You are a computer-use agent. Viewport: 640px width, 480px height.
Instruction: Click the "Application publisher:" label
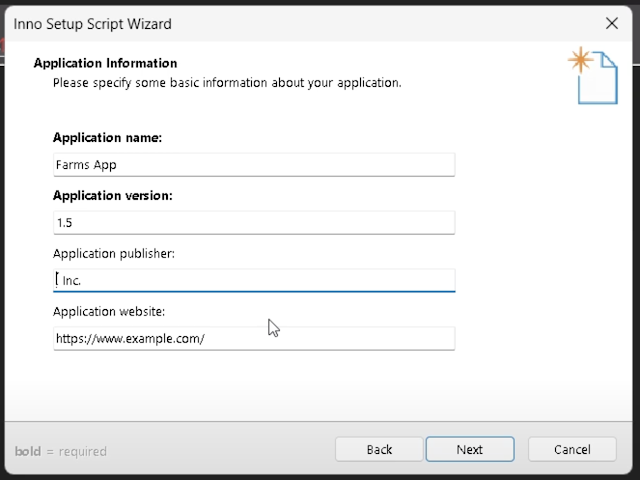(x=113, y=254)
